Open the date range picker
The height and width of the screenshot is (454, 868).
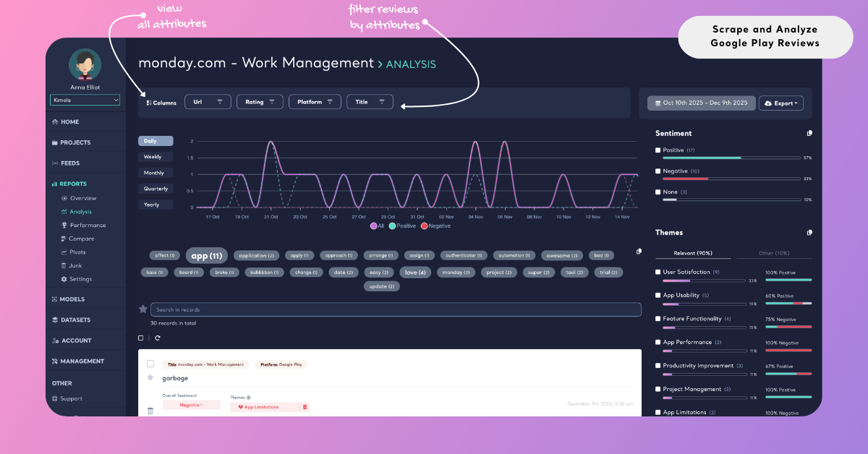702,103
